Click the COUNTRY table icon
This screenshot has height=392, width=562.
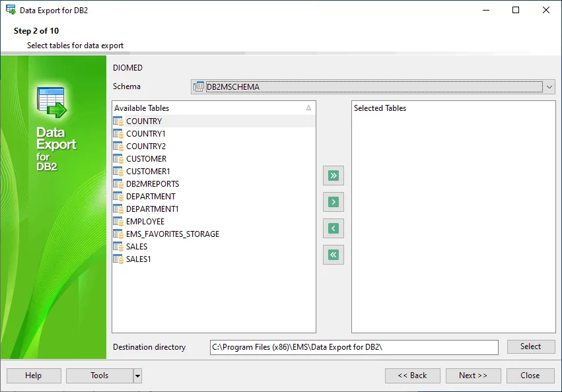[x=118, y=121]
